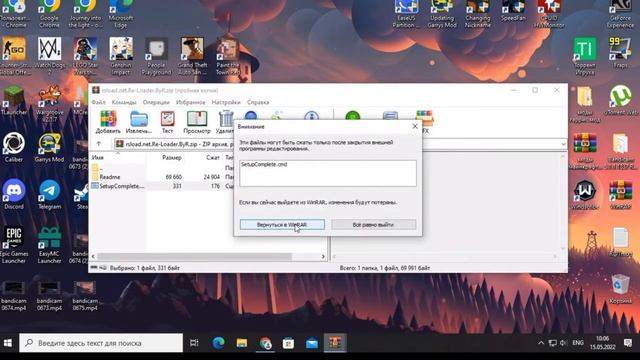Open the Telegram desktop icon

click(49, 194)
